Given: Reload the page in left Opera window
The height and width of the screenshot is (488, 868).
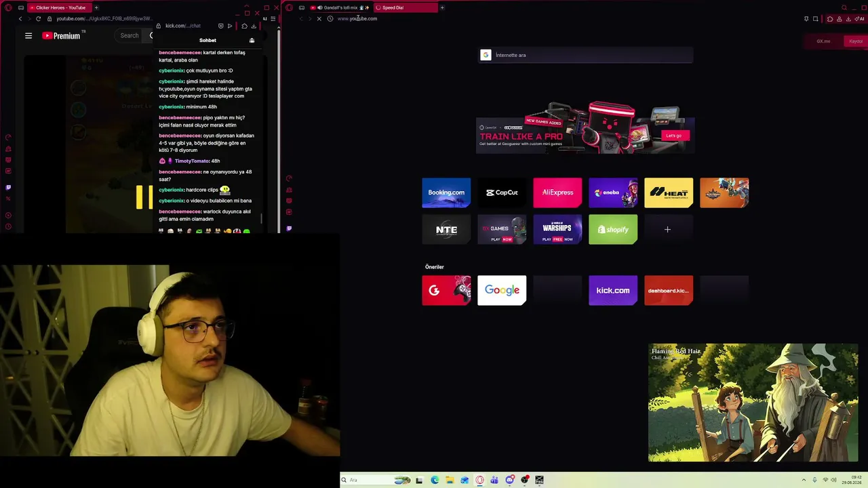Looking at the screenshot, I should 38,18.
